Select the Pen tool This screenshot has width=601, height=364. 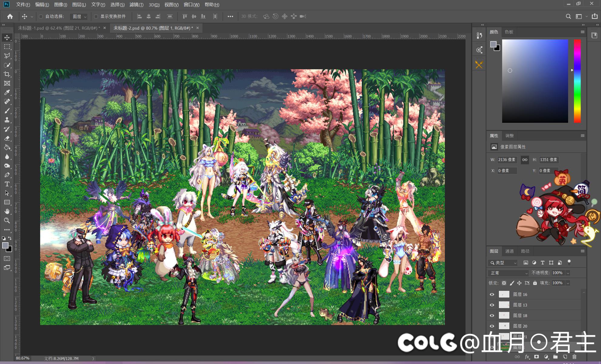(x=7, y=175)
